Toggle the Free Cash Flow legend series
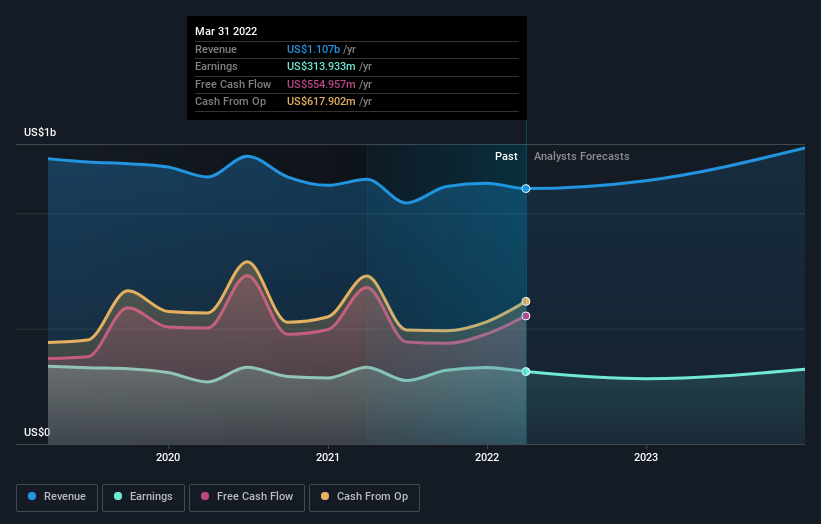Screen dimensions: 821x524 pyautogui.click(x=247, y=497)
